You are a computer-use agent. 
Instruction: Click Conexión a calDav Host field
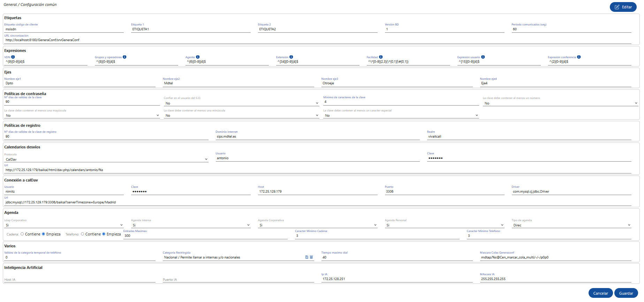tap(318, 192)
